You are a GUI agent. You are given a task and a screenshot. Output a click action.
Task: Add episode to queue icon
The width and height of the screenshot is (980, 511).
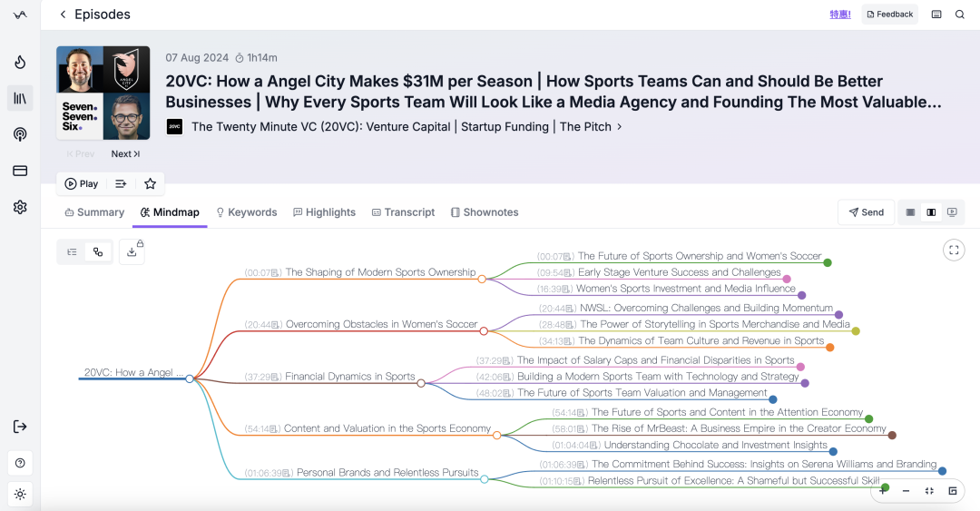click(x=121, y=184)
